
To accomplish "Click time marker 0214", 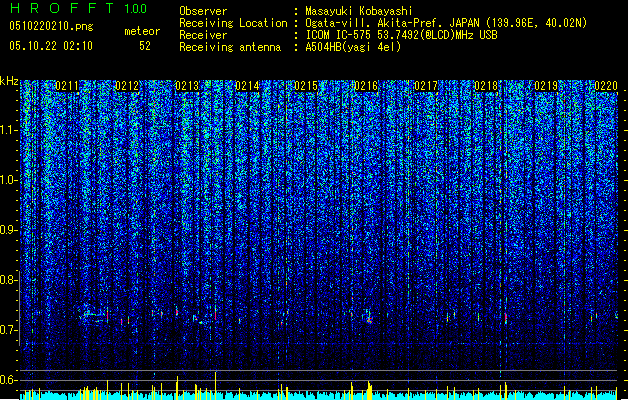I will coord(247,86).
